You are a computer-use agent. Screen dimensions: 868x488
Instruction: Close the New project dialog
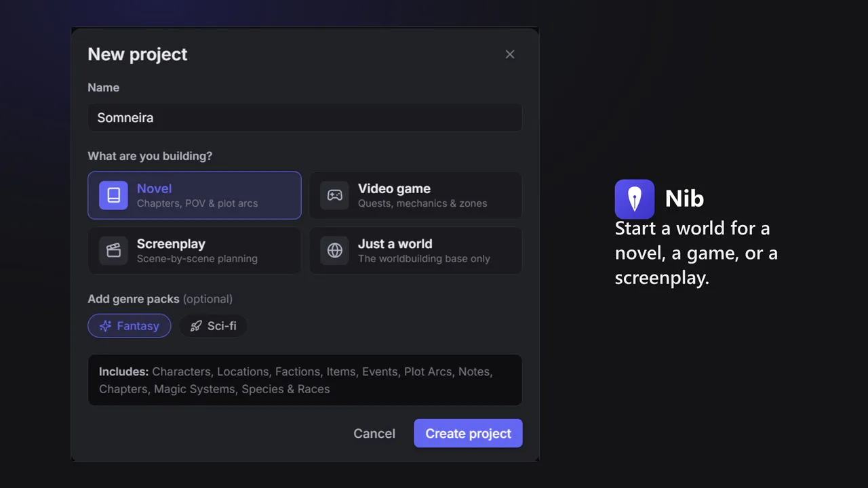point(510,54)
